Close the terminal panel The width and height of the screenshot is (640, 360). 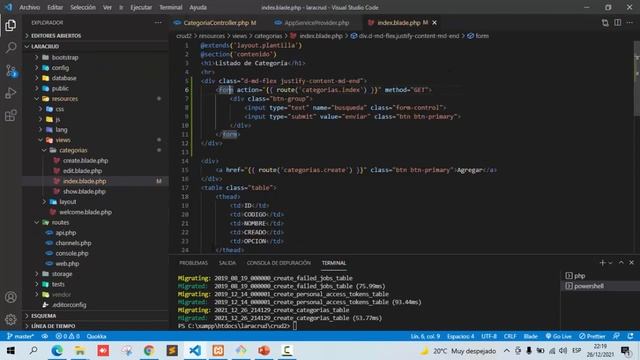[631, 263]
